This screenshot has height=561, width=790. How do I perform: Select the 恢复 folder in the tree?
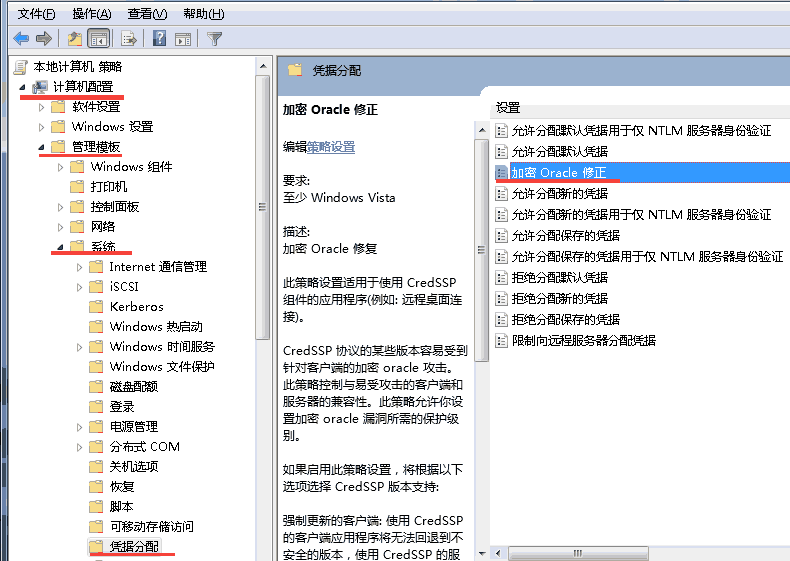tap(121, 487)
